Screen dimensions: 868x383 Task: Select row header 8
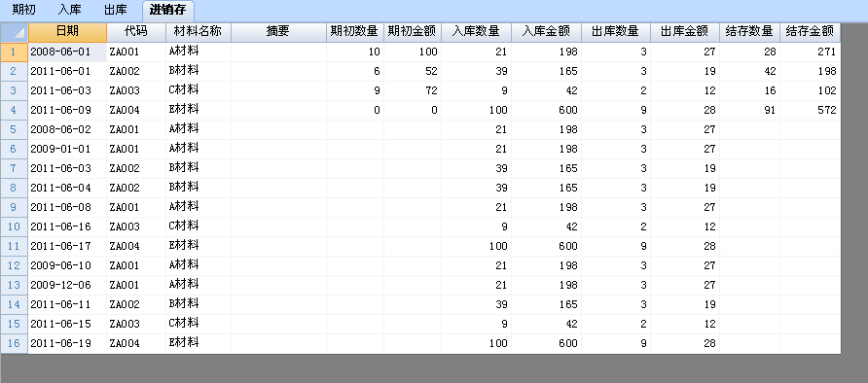coord(15,188)
